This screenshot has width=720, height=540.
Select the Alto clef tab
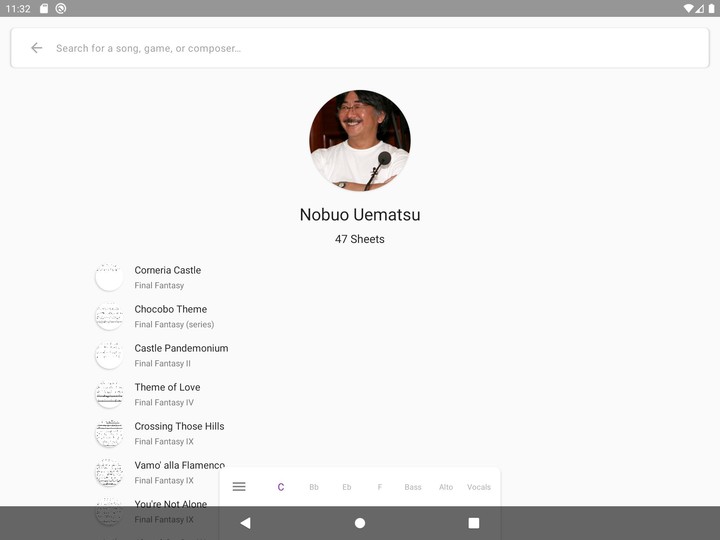pos(446,487)
